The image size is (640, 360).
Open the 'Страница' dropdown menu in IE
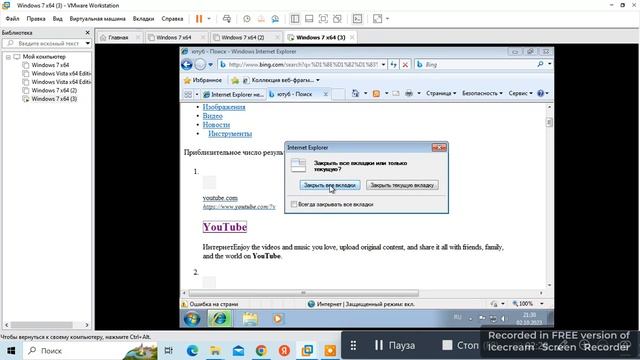(441, 93)
